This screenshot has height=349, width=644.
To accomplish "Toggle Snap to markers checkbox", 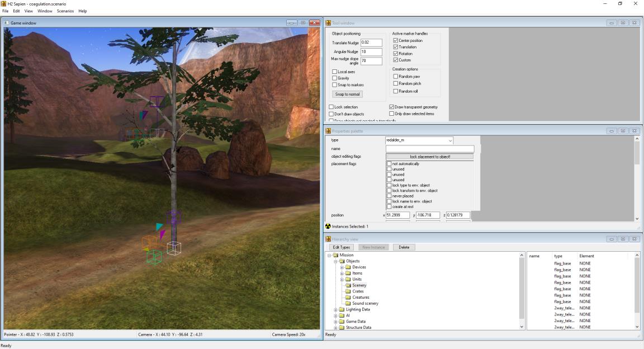I will [334, 84].
